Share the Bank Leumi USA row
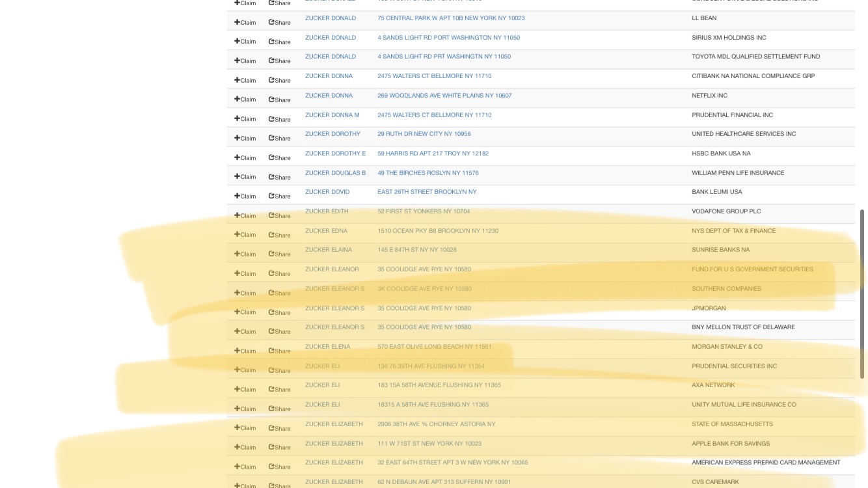The height and width of the screenshot is (488, 868). (280, 196)
